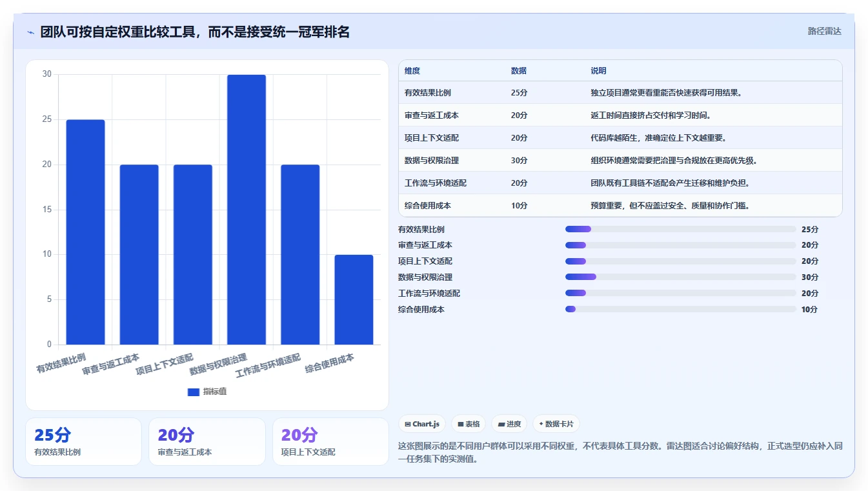868x491 pixels.
Task: Click the x-axis label 数据与权限治理
Action: coord(218,365)
